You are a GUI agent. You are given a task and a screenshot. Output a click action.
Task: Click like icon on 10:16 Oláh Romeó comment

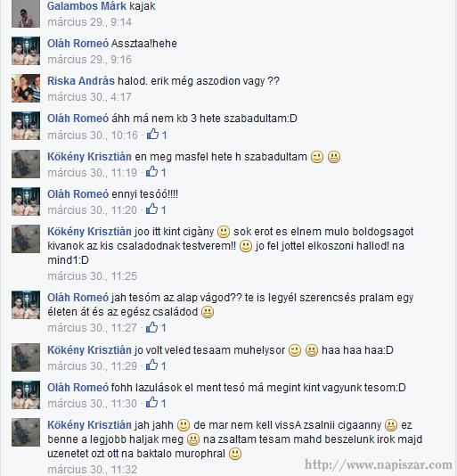coord(152,134)
